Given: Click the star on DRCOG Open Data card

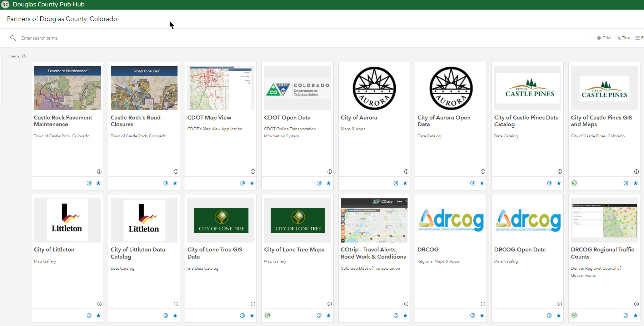Looking at the screenshot, I should point(559,316).
